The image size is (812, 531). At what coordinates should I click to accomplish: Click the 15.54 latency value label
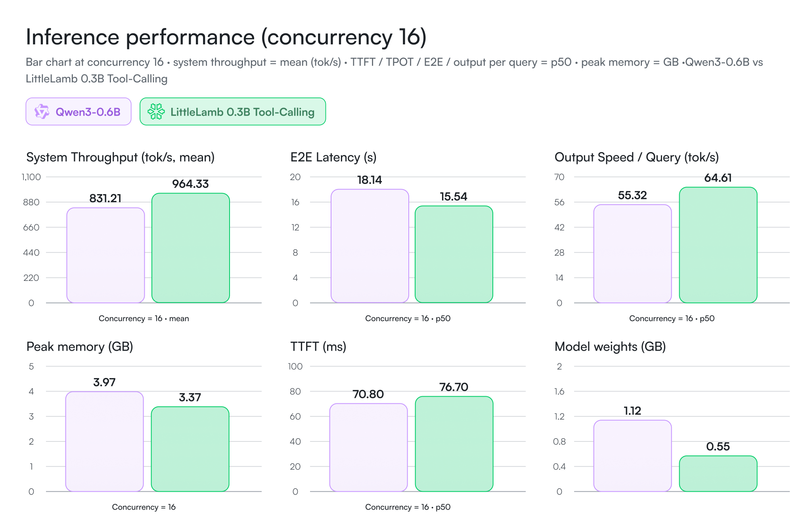click(454, 197)
